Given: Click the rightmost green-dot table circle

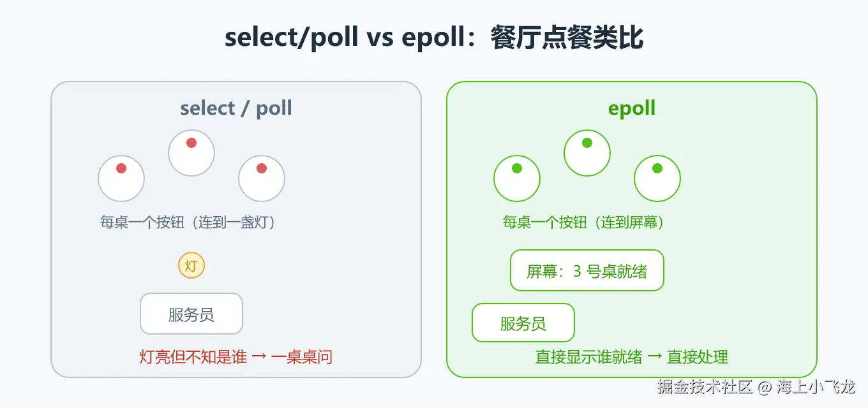Looking at the screenshot, I should 657,178.
